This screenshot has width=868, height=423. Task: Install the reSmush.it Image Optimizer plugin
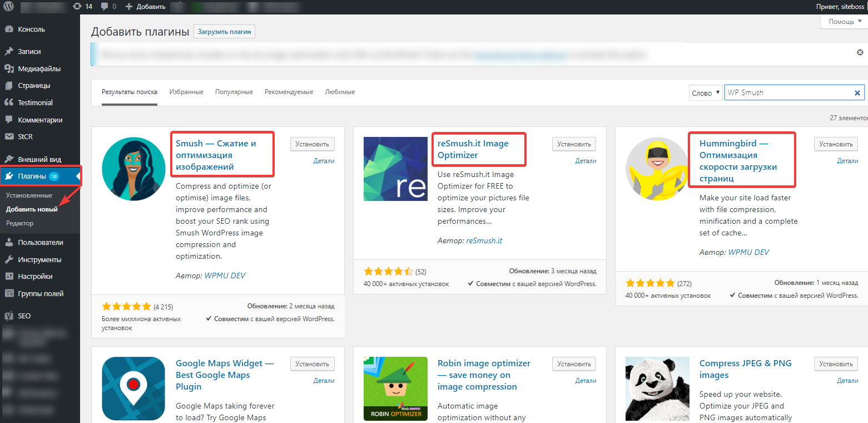point(574,144)
